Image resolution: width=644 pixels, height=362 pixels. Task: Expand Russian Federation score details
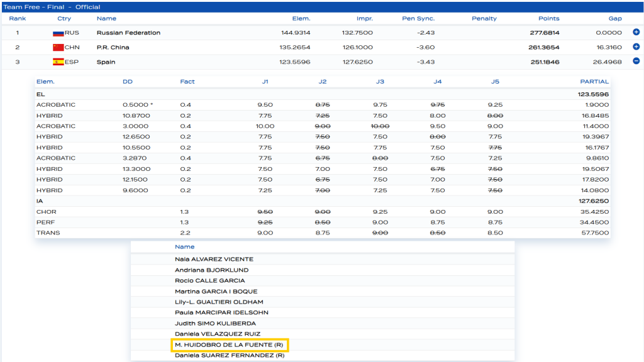(636, 32)
